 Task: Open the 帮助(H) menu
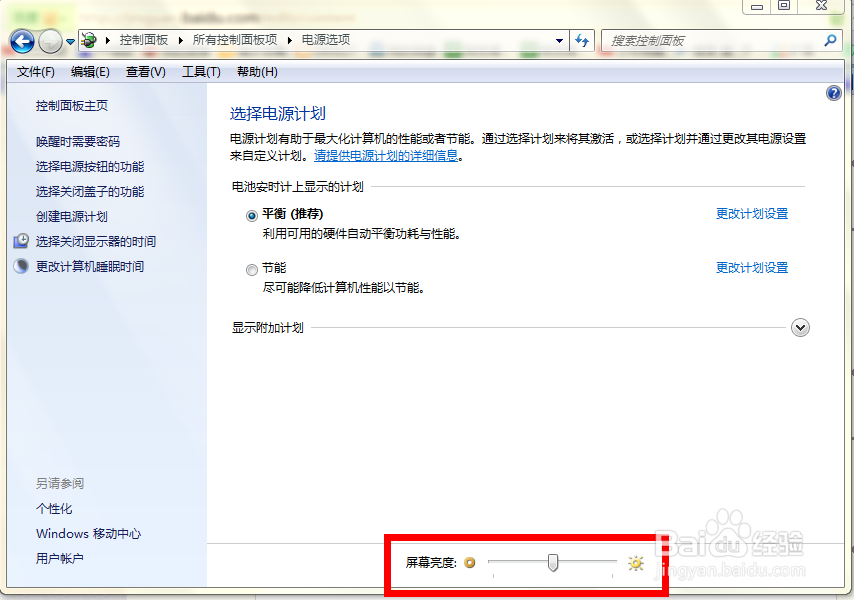[257, 72]
